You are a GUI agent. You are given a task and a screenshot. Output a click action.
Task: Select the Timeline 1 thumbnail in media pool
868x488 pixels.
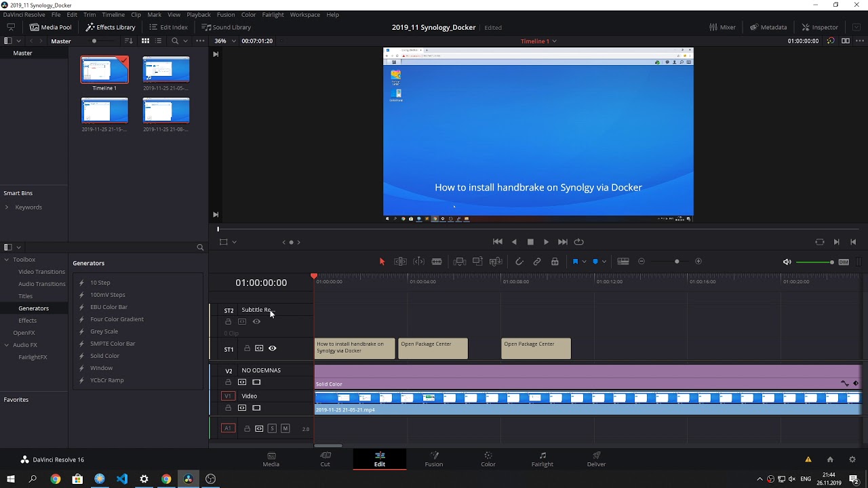tap(104, 70)
